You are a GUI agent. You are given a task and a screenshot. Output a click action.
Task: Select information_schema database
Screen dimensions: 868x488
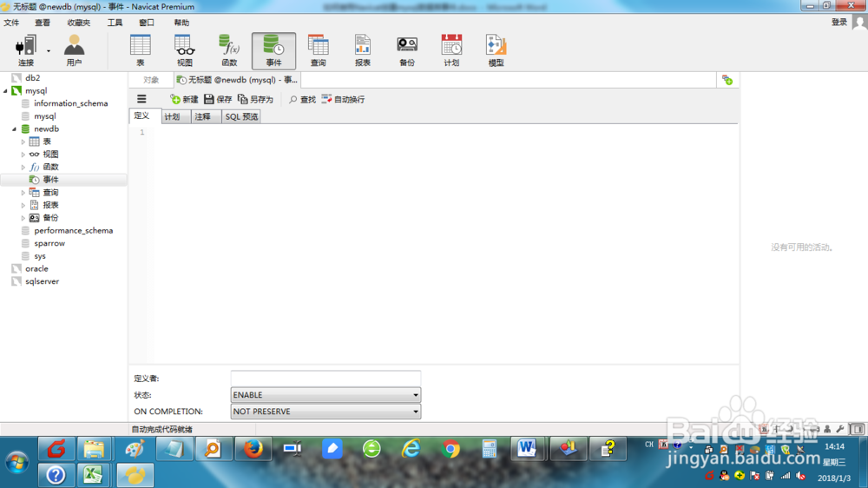click(70, 103)
